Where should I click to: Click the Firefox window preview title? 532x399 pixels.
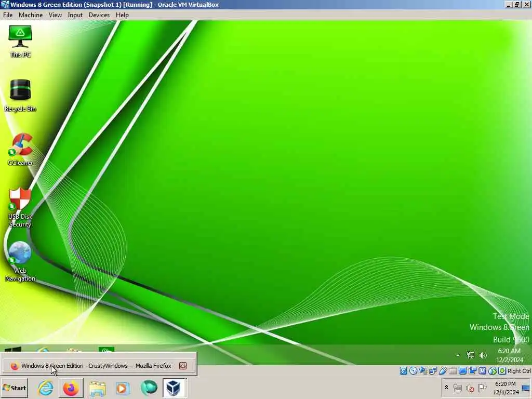click(96, 366)
